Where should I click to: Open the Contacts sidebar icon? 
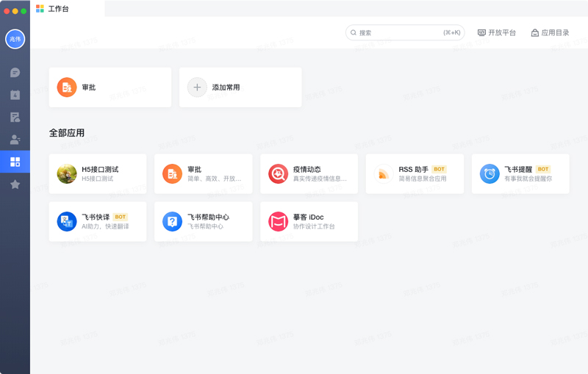[x=15, y=140]
